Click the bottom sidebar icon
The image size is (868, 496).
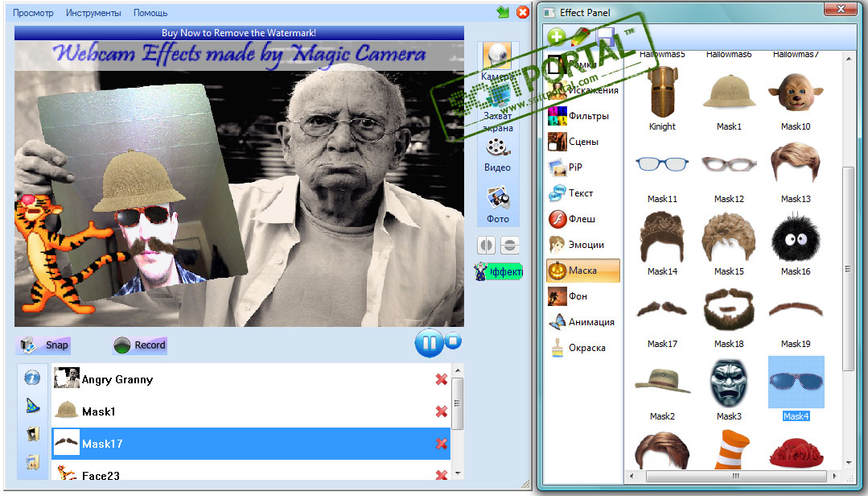click(33, 461)
